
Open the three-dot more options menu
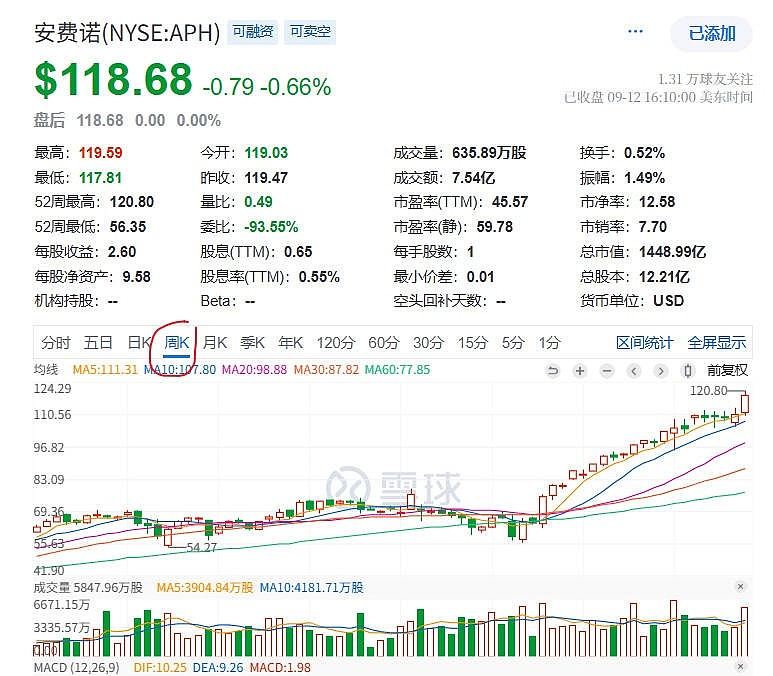pos(635,32)
